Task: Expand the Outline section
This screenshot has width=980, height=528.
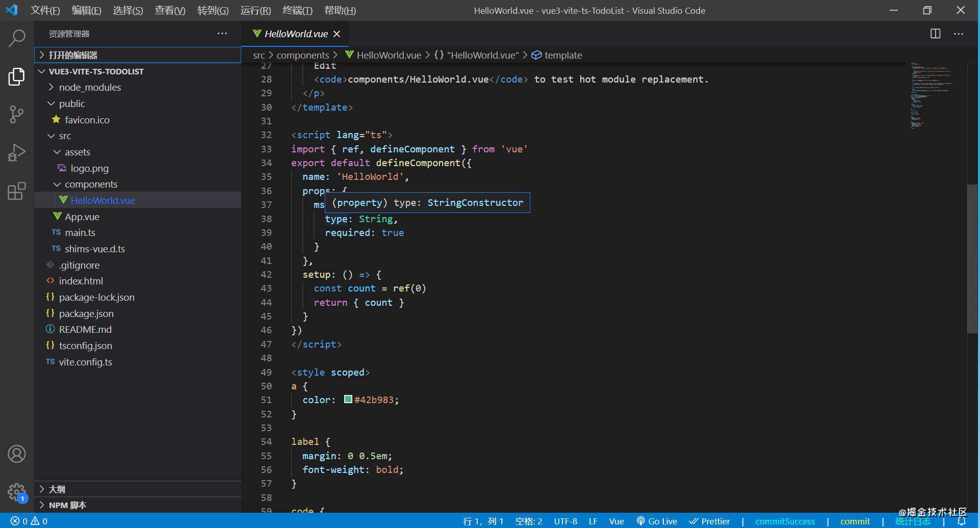Action: tap(138, 489)
